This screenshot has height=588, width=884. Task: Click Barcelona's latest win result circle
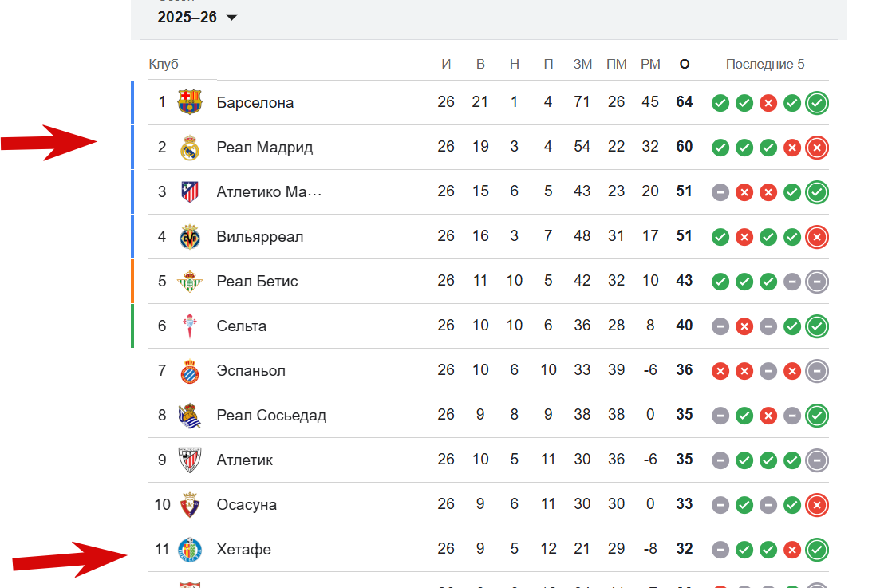tap(817, 103)
